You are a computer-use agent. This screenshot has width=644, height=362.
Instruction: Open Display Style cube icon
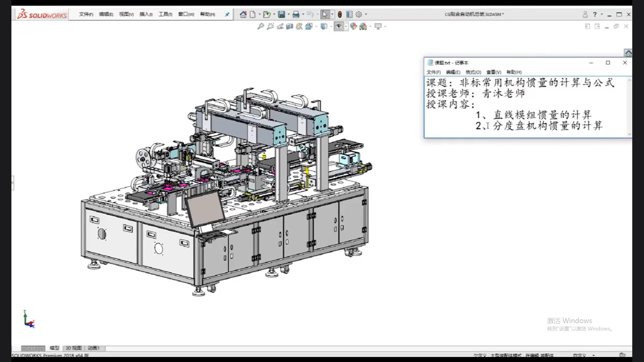324,26
